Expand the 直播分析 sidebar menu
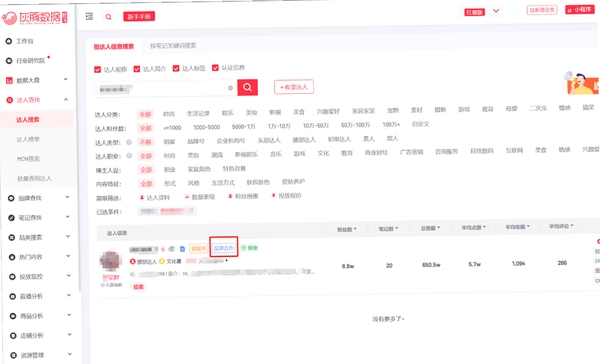The image size is (600, 364). 69,295
